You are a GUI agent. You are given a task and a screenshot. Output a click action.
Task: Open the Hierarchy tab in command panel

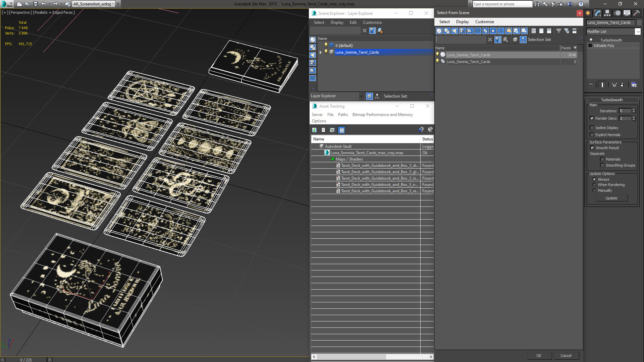607,13
